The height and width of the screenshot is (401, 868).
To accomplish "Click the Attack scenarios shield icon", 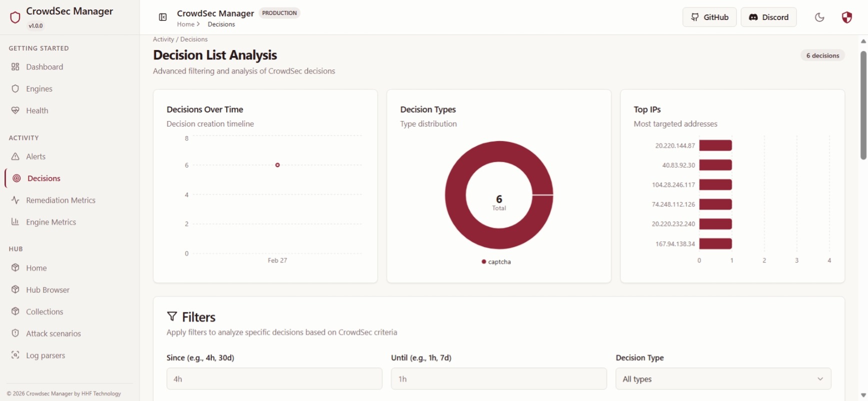I will (x=16, y=333).
